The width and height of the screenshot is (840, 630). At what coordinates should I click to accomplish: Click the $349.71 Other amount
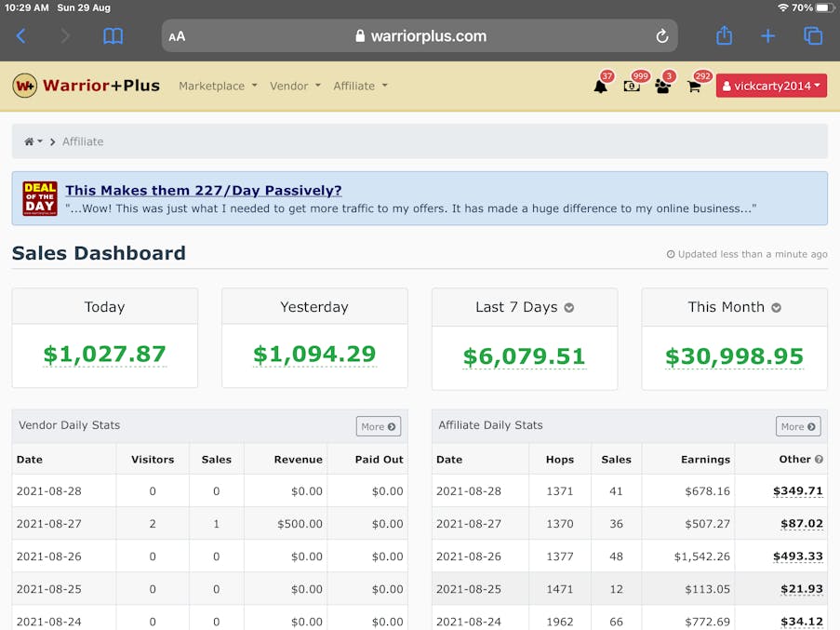[x=798, y=490]
